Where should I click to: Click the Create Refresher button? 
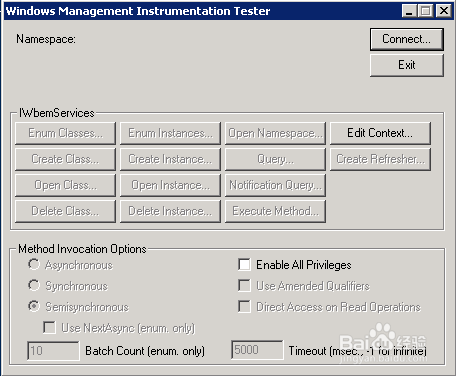380,159
